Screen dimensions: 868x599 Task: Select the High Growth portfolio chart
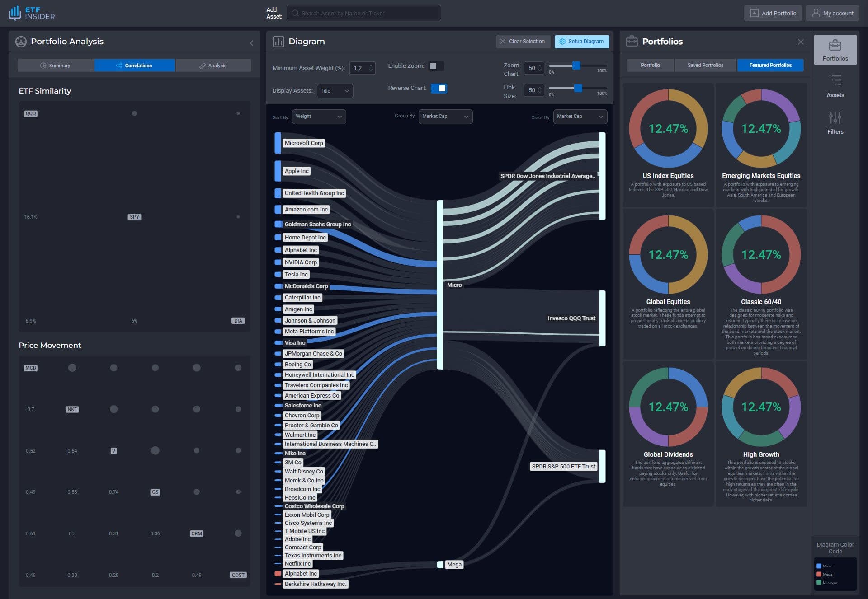pos(761,407)
